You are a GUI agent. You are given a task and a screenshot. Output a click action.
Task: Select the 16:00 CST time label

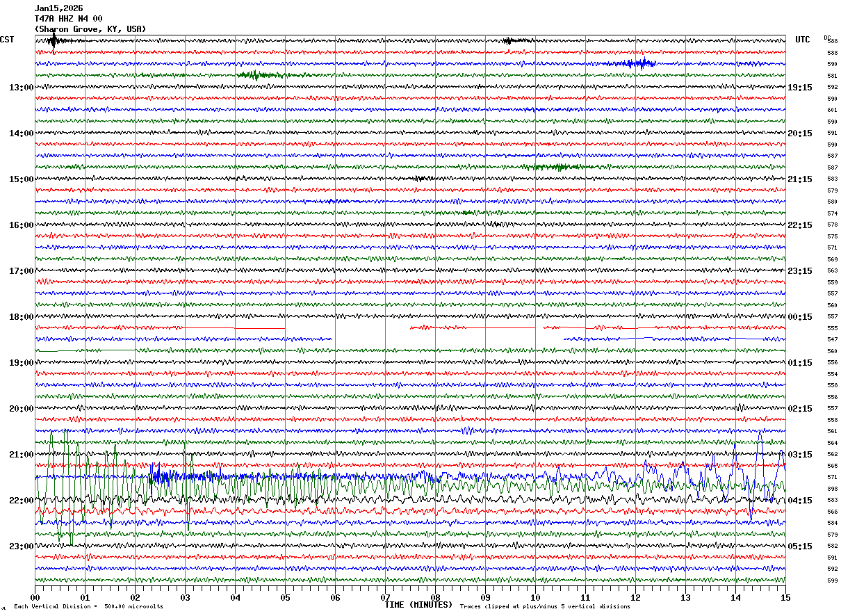coord(22,225)
